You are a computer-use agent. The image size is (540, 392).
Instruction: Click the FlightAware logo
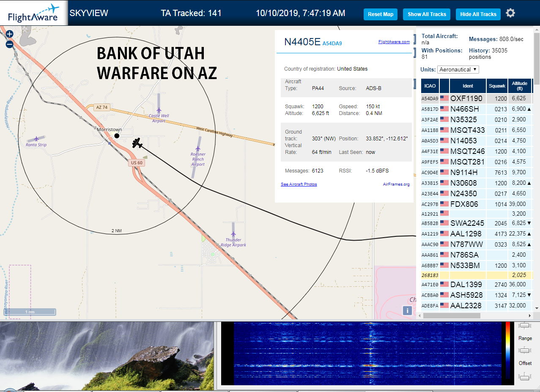point(34,13)
